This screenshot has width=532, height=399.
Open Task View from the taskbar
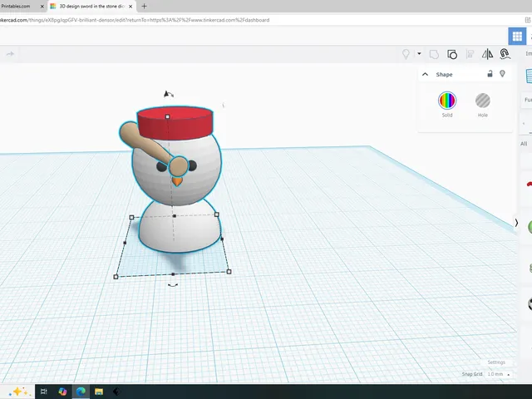pyautogui.click(x=44, y=392)
